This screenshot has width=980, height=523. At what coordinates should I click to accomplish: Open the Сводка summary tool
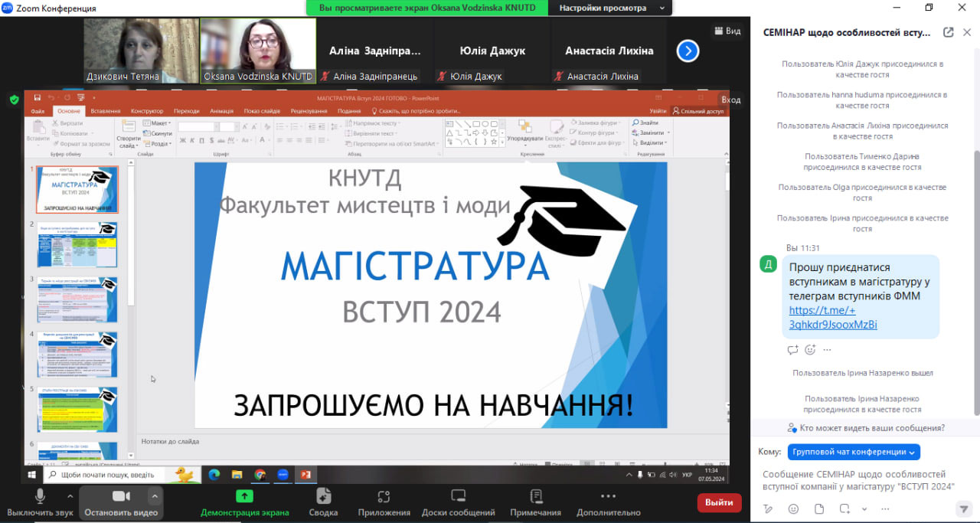pos(323,502)
